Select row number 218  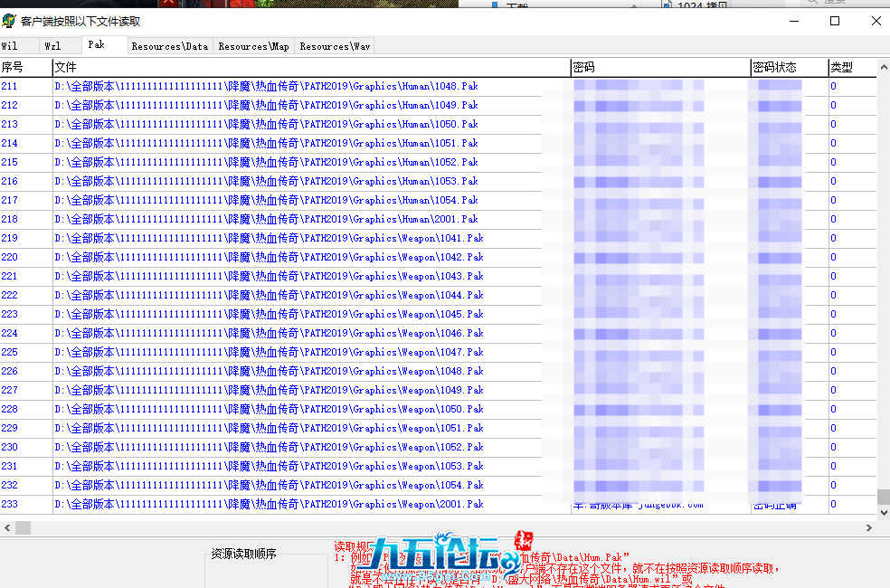point(9,219)
